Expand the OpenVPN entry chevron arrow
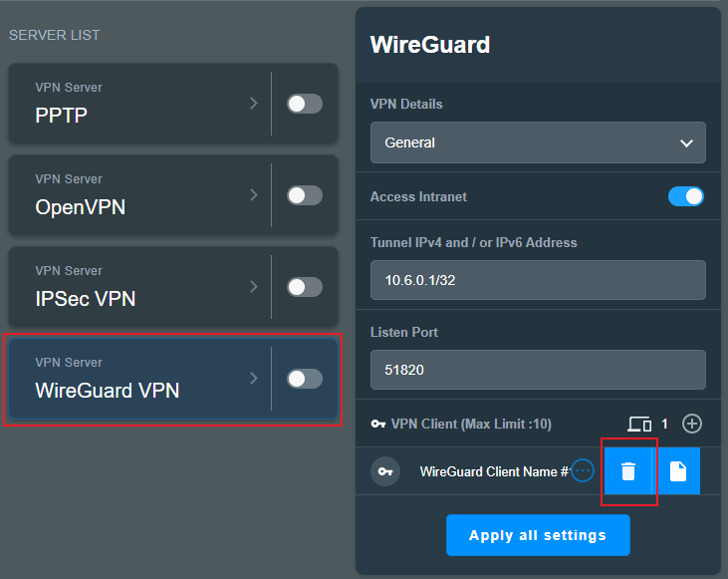728x579 pixels. (x=254, y=194)
